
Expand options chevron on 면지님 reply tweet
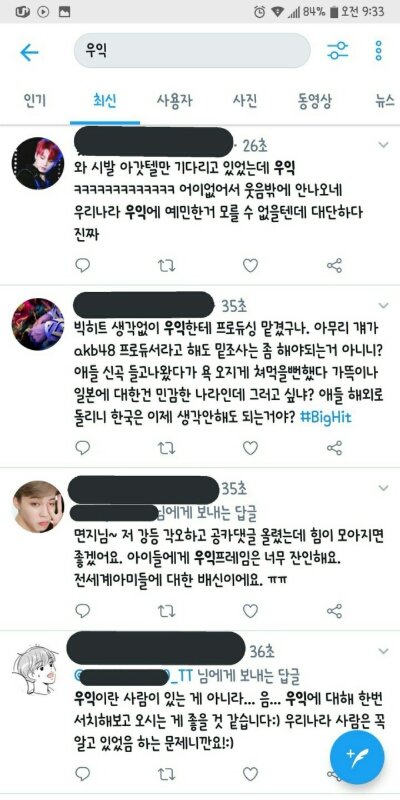[x=383, y=488]
